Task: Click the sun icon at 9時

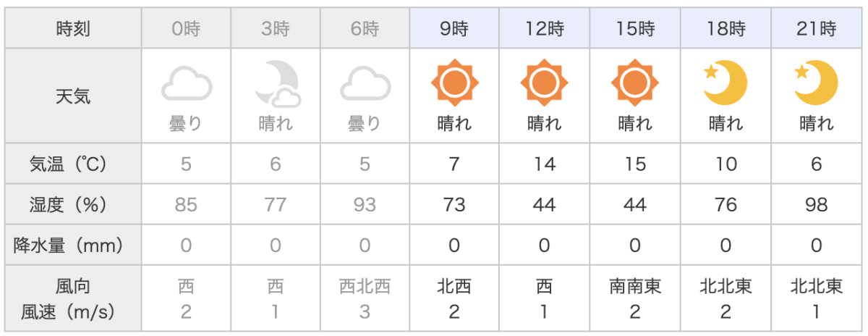Action: [x=454, y=84]
